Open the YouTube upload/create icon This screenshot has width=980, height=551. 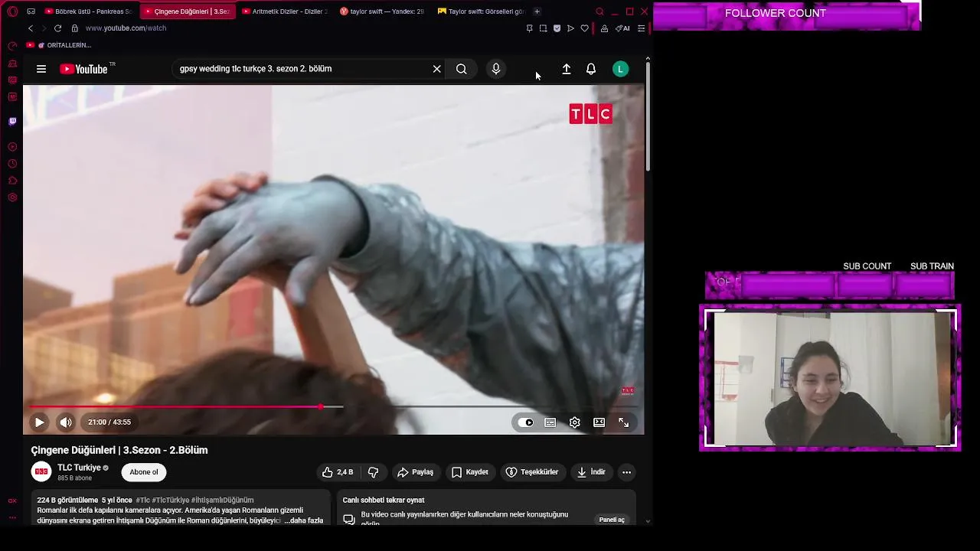567,69
